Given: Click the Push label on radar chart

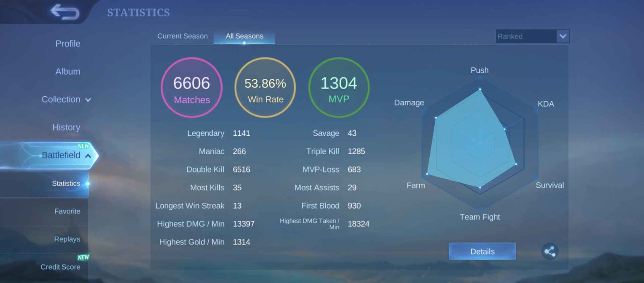Looking at the screenshot, I should tap(480, 70).
